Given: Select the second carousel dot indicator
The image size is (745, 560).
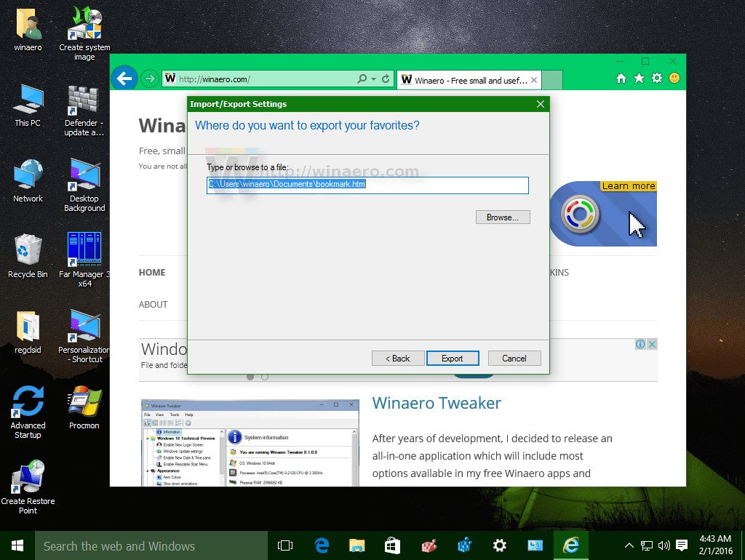Looking at the screenshot, I should [x=265, y=377].
